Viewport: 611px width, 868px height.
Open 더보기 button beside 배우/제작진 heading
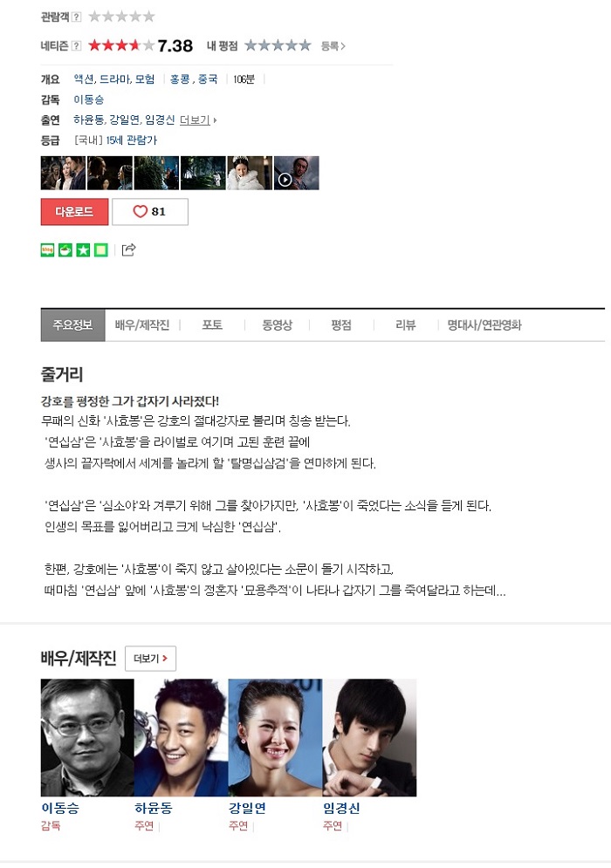click(x=151, y=658)
